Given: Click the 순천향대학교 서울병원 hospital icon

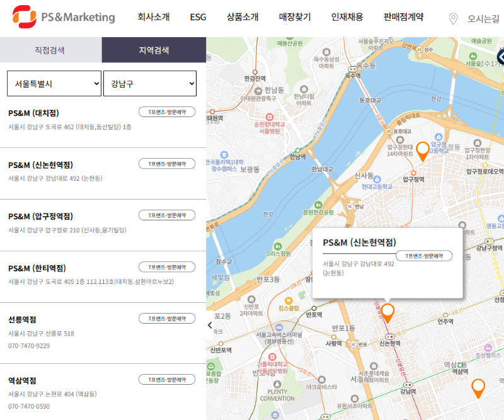Looking at the screenshot, I should (x=270, y=117).
